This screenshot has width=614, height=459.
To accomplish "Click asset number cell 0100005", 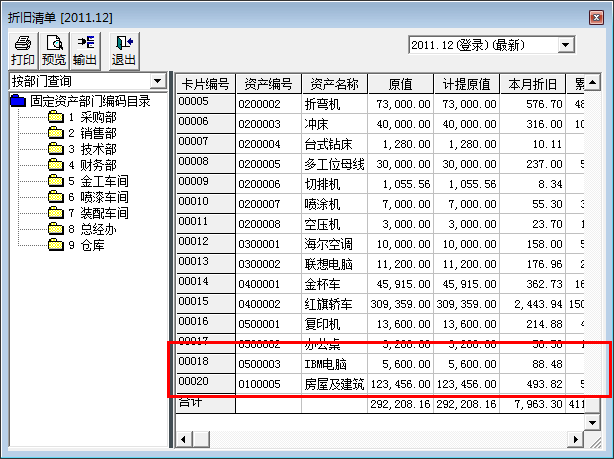I will [x=268, y=384].
